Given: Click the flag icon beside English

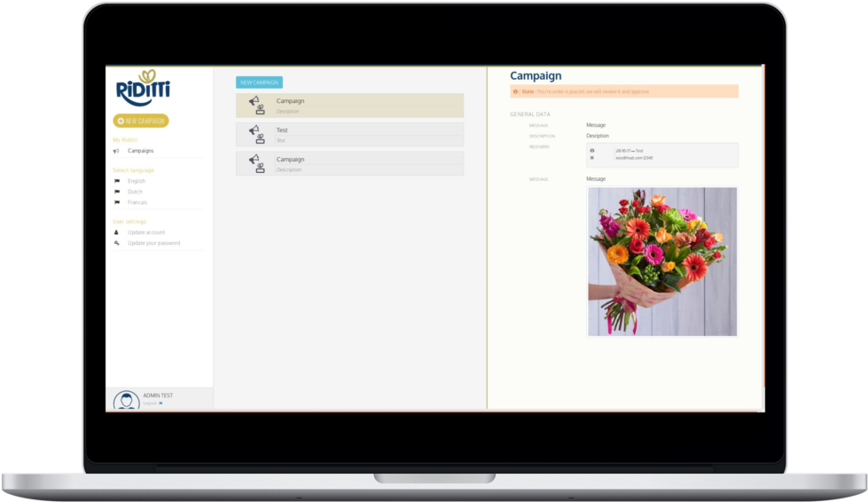Looking at the screenshot, I should (117, 181).
